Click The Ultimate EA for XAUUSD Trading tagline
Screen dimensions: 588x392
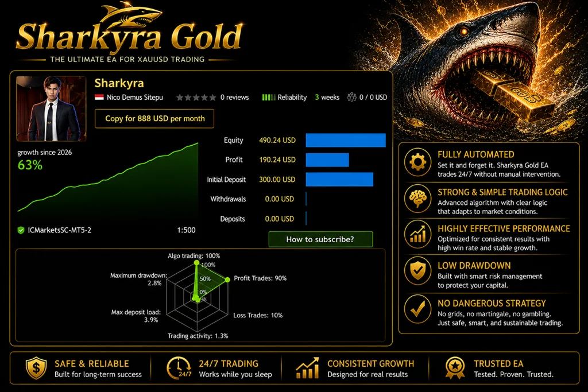click(127, 59)
